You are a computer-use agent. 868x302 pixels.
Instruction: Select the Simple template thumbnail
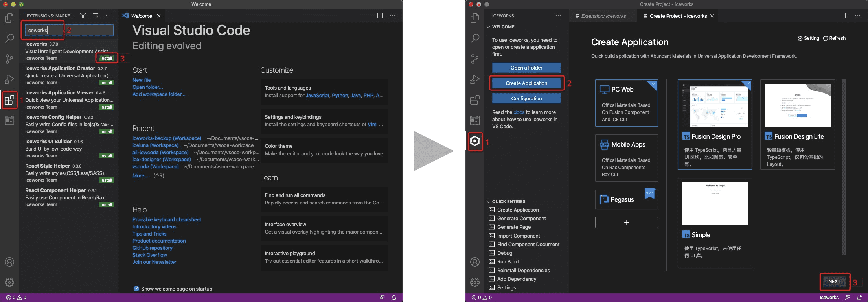715,203
